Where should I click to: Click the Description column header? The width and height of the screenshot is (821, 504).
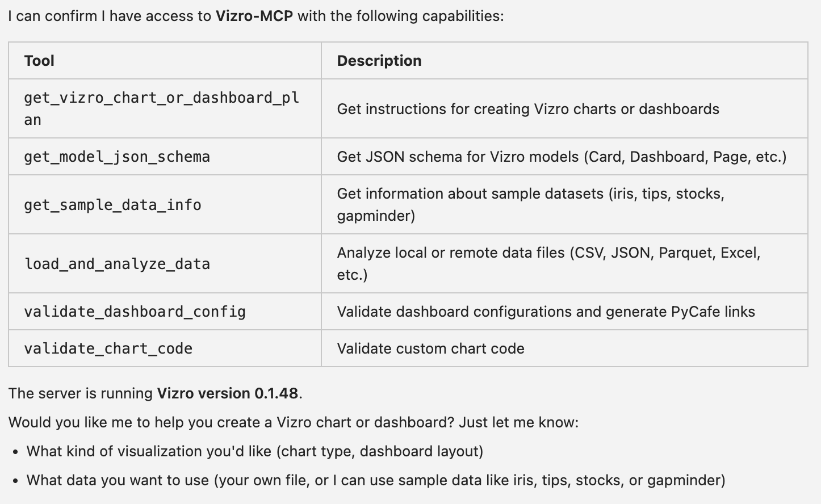click(379, 61)
